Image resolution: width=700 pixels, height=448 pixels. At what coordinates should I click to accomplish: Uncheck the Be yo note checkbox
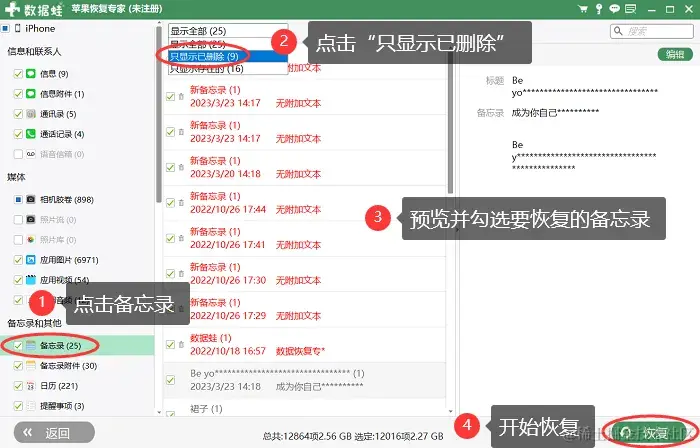pyautogui.click(x=171, y=380)
